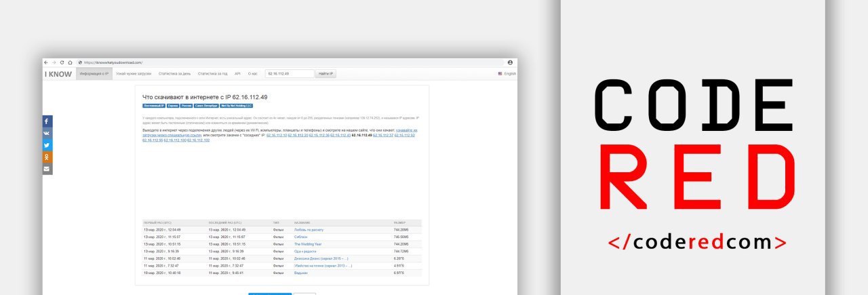Share via the VK sidebar icon
This screenshot has height=295, width=868.
47,134
